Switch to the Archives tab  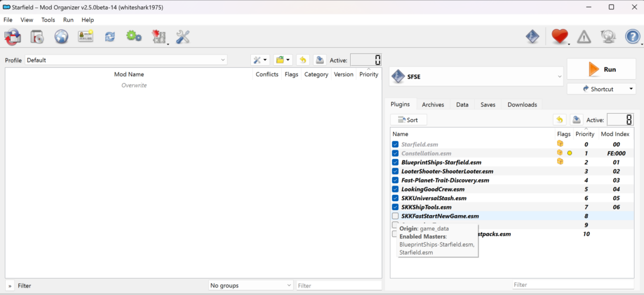point(433,104)
